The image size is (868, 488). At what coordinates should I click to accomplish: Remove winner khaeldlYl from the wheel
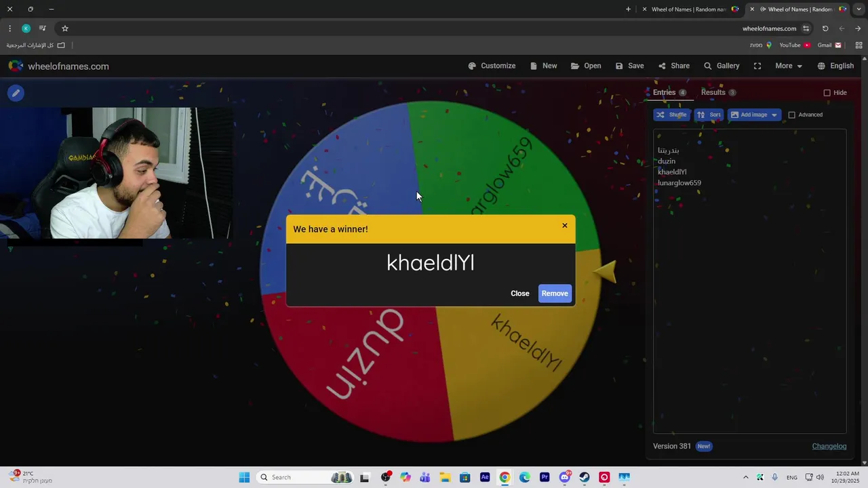[555, 293]
